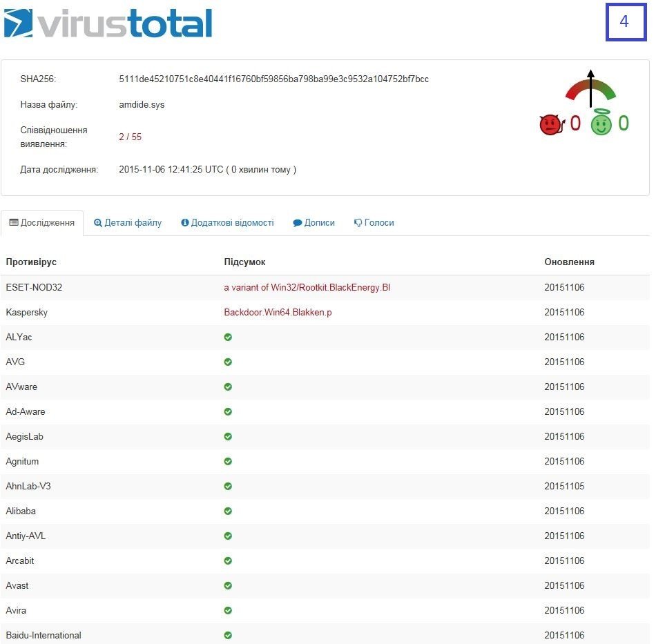Switch to the Деталі файлу tab
This screenshot has width=665, height=644.
(128, 223)
